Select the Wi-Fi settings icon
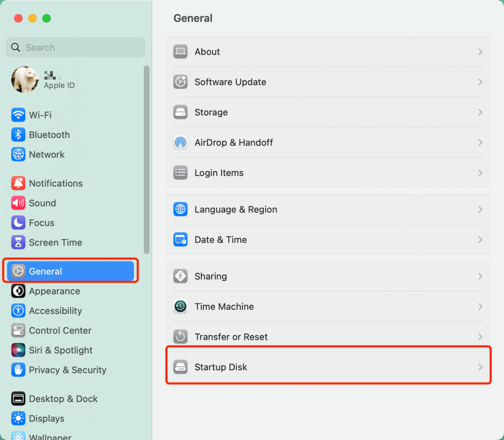Viewport: 504px width, 440px height. point(18,115)
